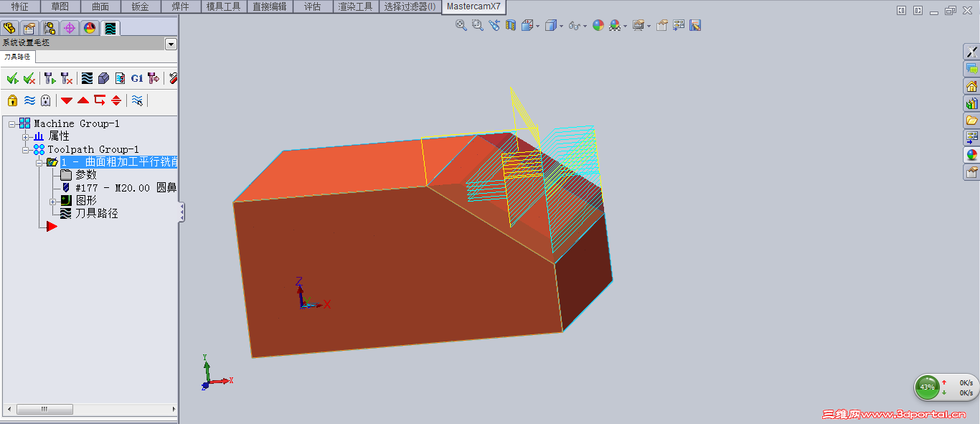This screenshot has width=980, height=424.
Task: Move insert arrow down one item
Action: pyautogui.click(x=67, y=100)
